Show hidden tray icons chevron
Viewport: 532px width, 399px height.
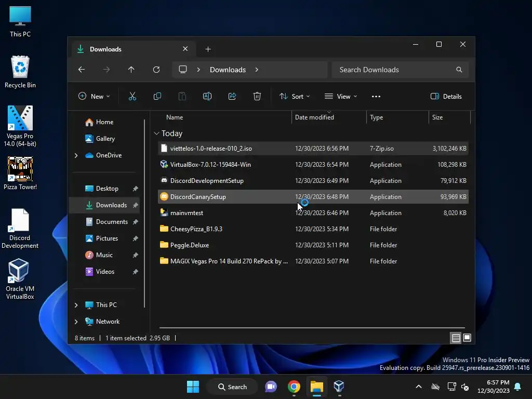coord(419,387)
